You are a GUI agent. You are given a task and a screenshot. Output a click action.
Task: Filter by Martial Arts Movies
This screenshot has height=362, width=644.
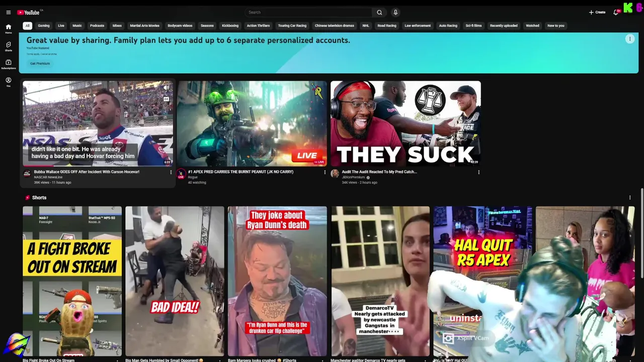click(145, 26)
